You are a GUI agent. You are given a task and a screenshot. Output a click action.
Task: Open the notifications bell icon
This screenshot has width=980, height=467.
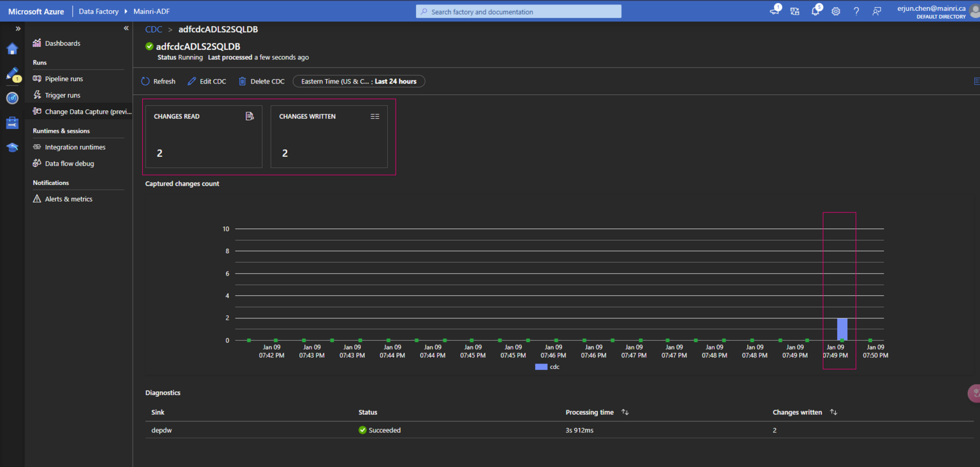[815, 11]
